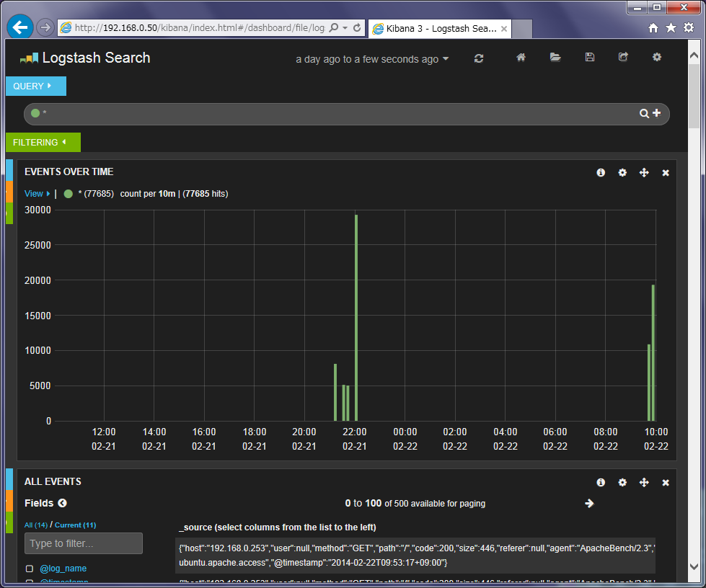Close the Kibana 3 browser tab
Screen dimensions: 706x588
click(x=504, y=29)
